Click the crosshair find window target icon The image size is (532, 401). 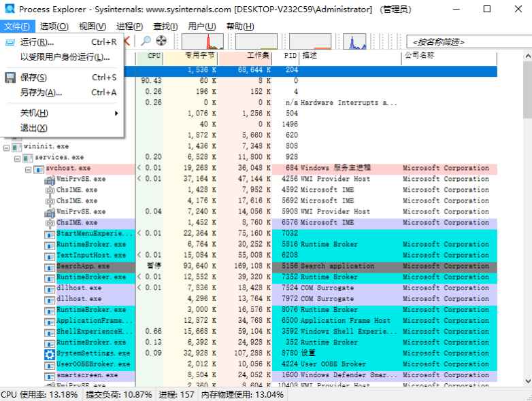point(161,41)
